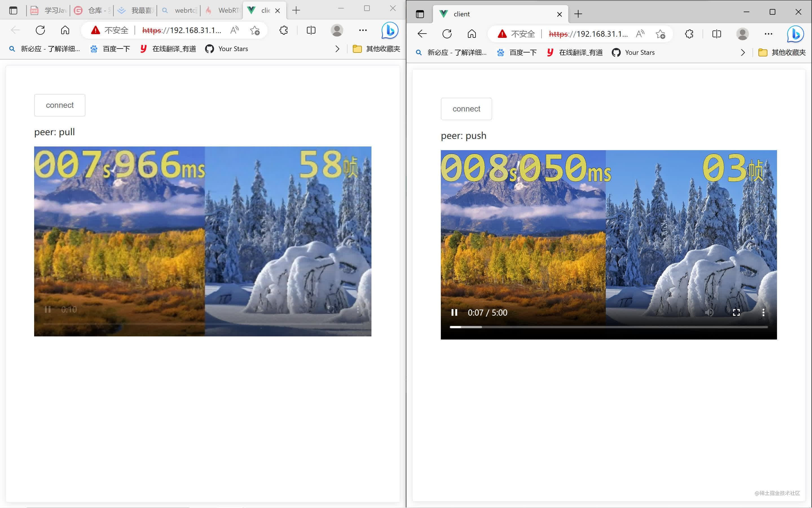This screenshot has height=508, width=812.
Task: Switch to the 学习Jav PDF tab
Action: pyautogui.click(x=49, y=10)
